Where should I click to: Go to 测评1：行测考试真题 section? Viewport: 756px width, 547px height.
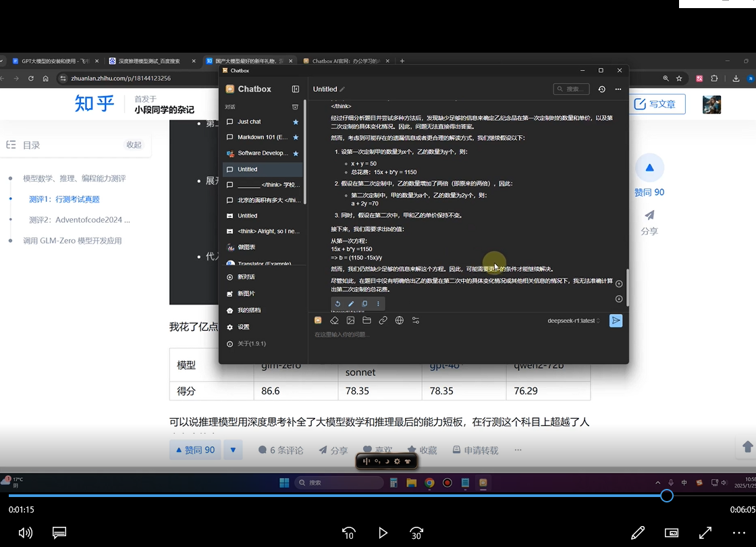(x=64, y=199)
